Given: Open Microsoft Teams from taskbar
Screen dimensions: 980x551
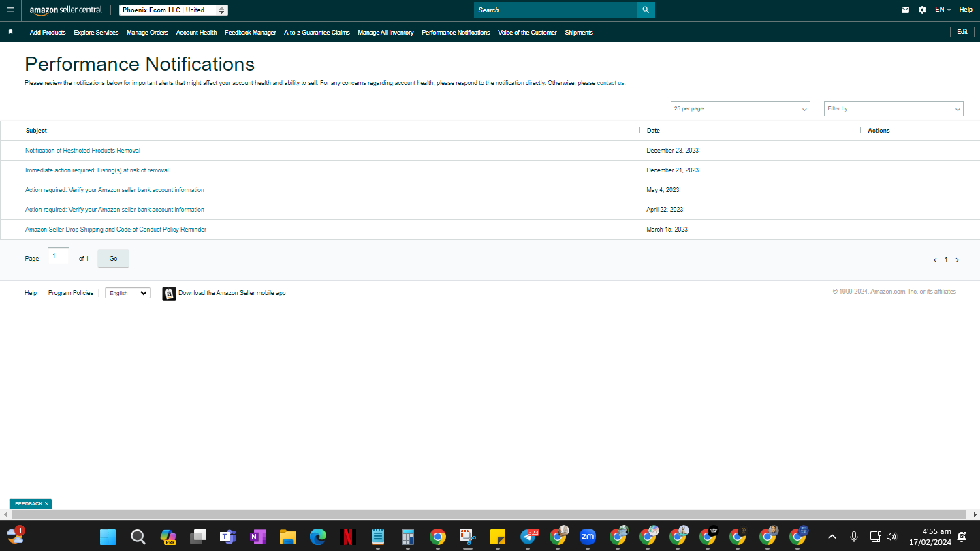Looking at the screenshot, I should (228, 537).
